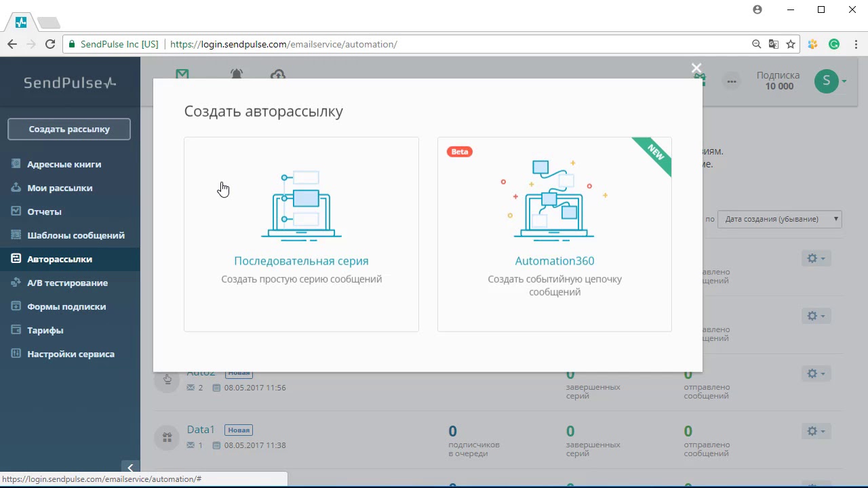Click the date 08.05.2017 11:38
Screen dimensions: 868x488
pyautogui.click(x=255, y=445)
